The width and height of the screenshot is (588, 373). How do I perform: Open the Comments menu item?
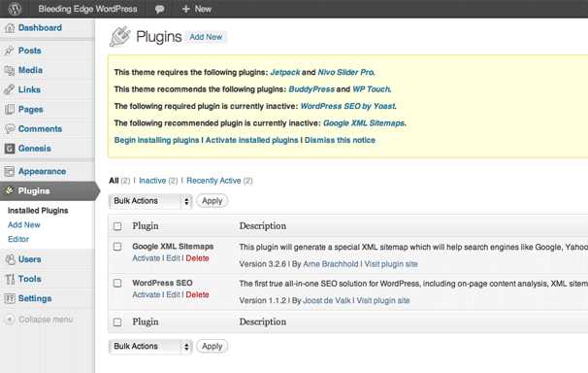pos(40,129)
